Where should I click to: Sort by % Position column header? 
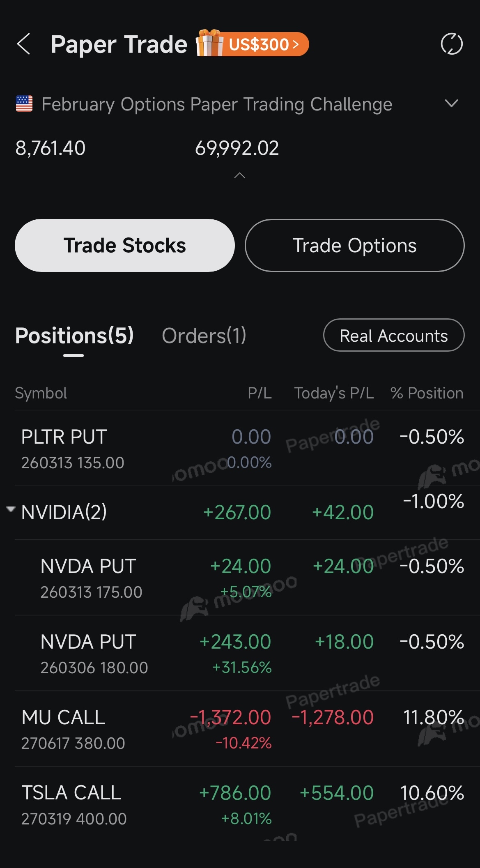point(427,393)
